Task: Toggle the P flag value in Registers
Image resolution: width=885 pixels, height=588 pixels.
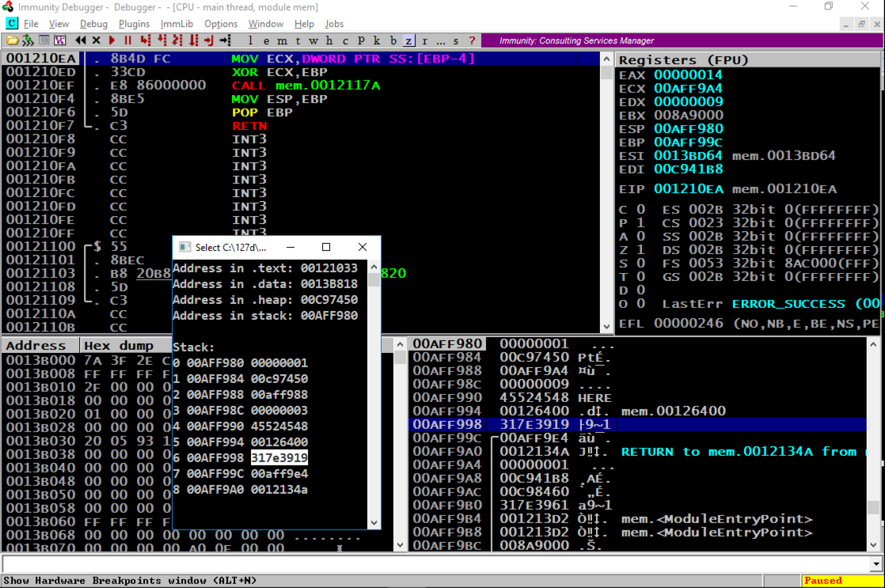Action: [640, 222]
